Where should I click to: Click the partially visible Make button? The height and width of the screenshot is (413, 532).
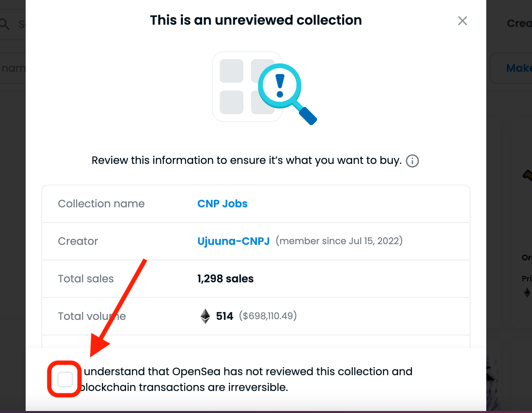point(519,68)
